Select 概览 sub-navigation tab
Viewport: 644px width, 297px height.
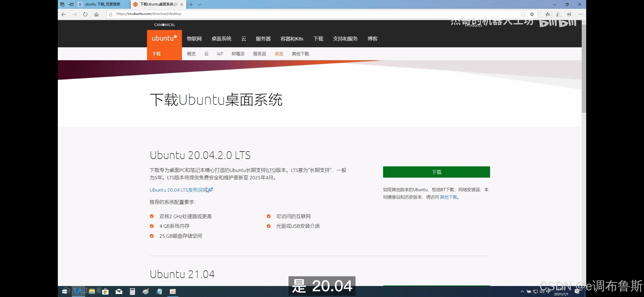tap(191, 54)
